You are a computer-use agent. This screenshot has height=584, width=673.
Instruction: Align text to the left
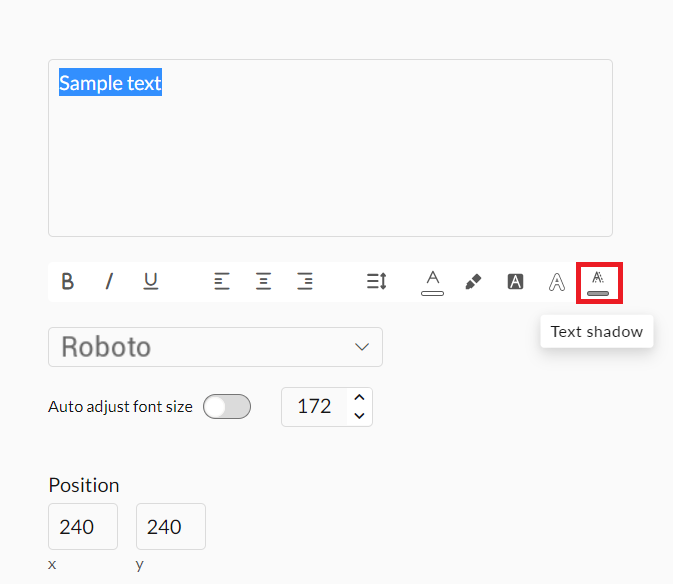click(x=222, y=282)
